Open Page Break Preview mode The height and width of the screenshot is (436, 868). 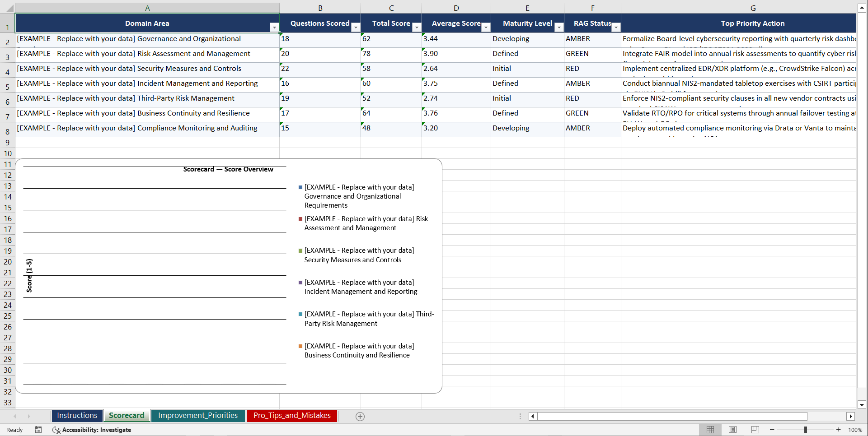pos(755,430)
